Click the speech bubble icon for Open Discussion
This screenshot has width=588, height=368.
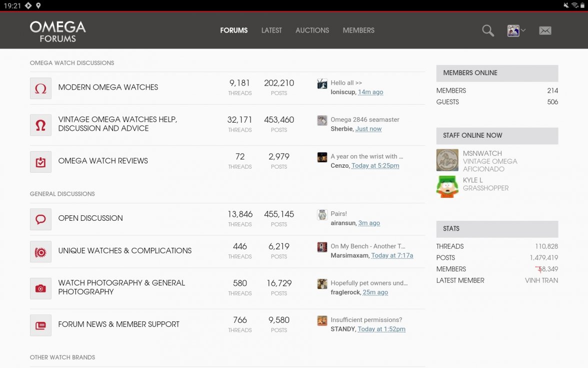pyautogui.click(x=40, y=219)
